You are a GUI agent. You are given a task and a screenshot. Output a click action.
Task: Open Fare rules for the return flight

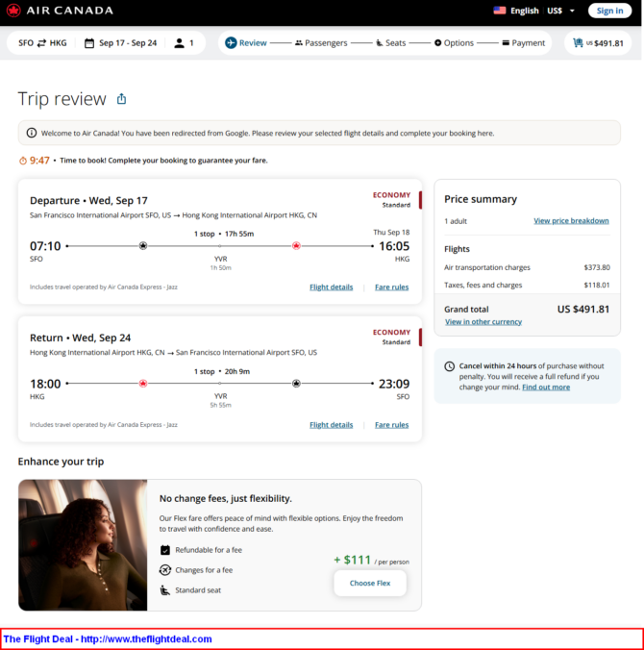point(391,425)
